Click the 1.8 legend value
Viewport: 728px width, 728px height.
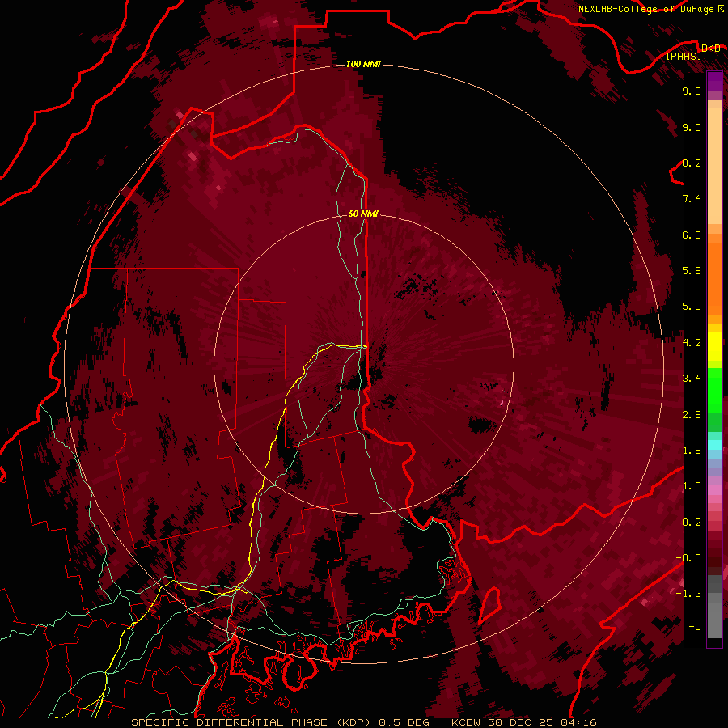pos(692,451)
